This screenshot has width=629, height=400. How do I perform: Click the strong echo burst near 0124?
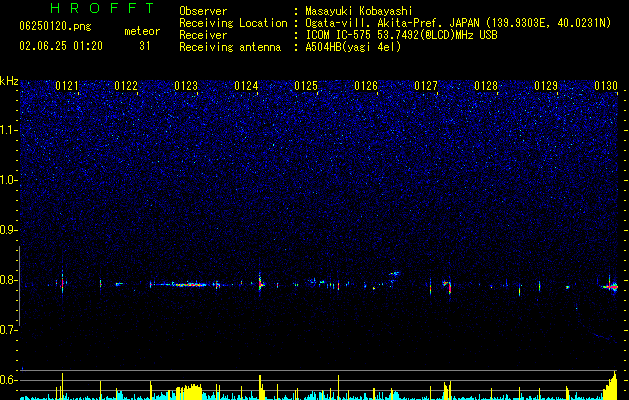[x=260, y=284]
